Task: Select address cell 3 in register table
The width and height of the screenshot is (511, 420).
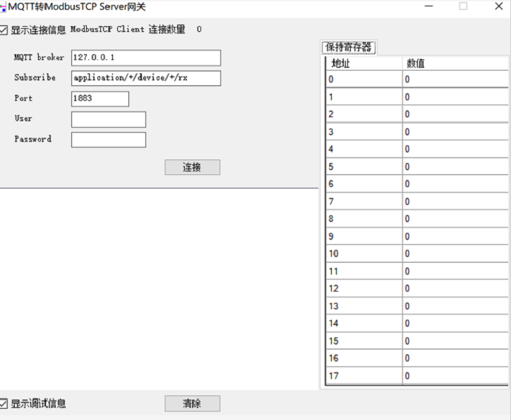Action: coord(364,131)
